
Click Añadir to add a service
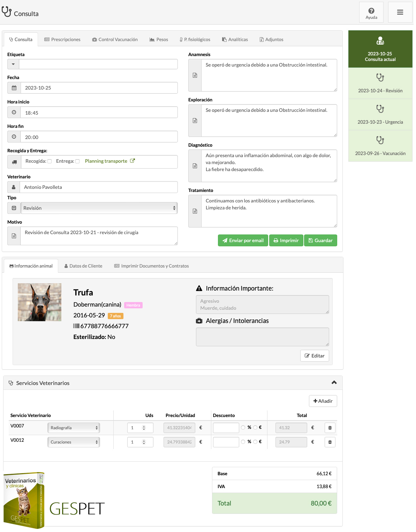coord(323,401)
